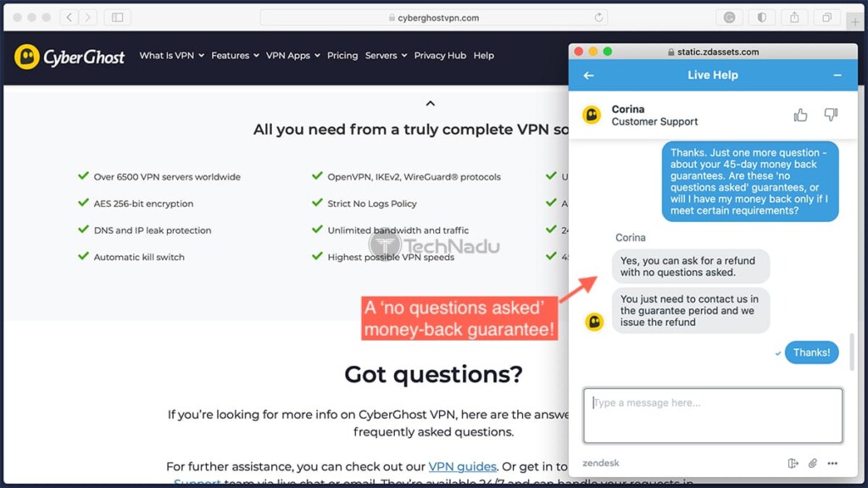Click 'Strict No Logs Policy' text
868x488 pixels.
pos(372,203)
